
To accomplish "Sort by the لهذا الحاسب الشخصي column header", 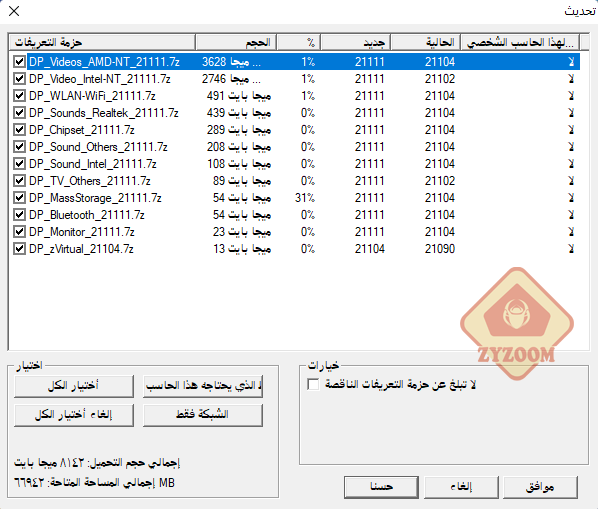I will tap(520, 42).
